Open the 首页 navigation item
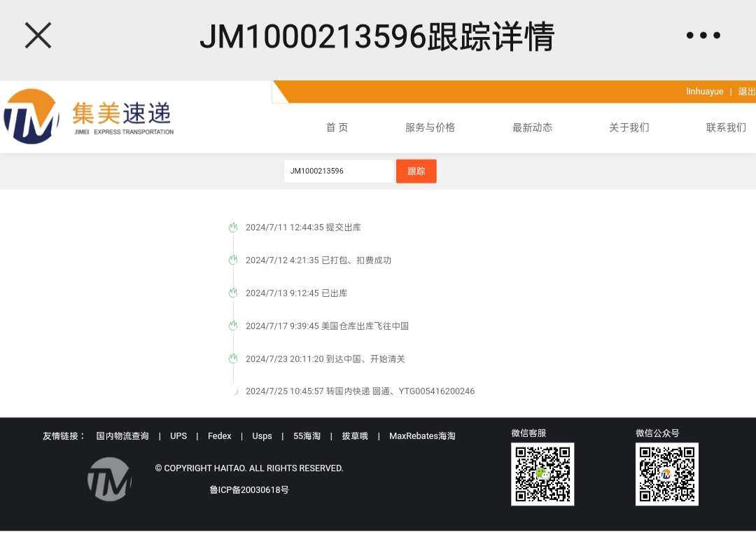The height and width of the screenshot is (542, 756). 337,127
